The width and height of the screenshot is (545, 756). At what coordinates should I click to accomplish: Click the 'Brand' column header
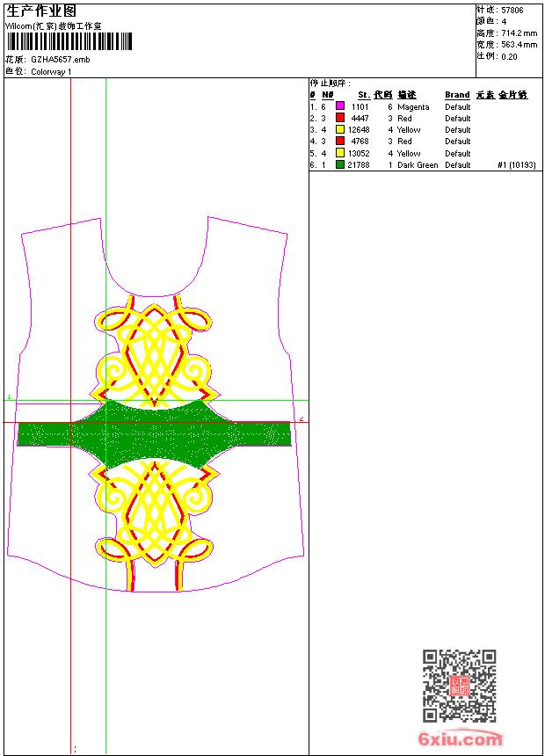click(x=457, y=95)
